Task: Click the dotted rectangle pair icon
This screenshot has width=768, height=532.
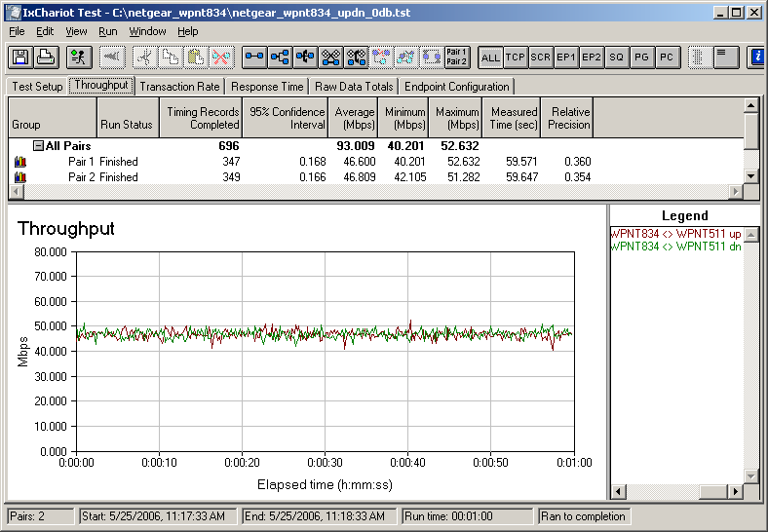Action: coord(432,57)
